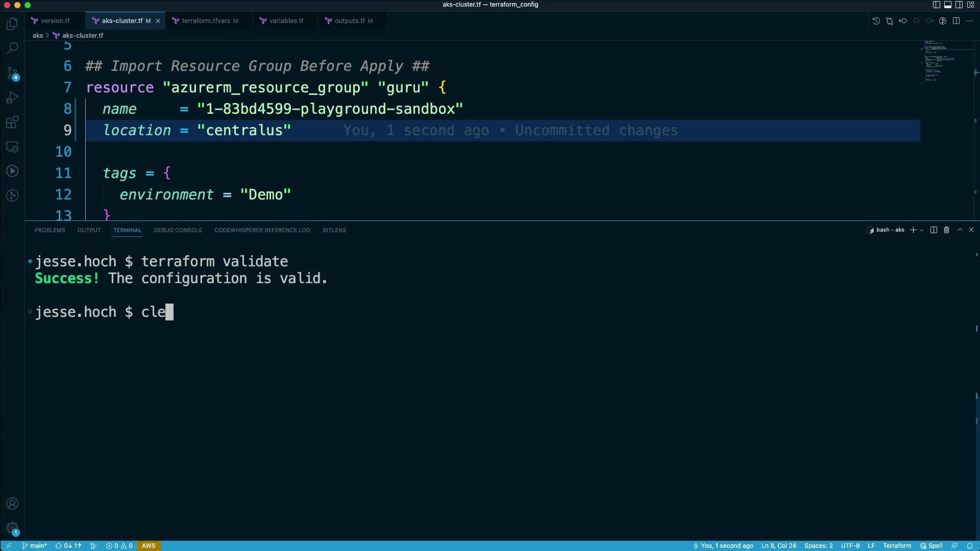This screenshot has width=980, height=551.
Task: Split the editor right
Action: pos(956,21)
